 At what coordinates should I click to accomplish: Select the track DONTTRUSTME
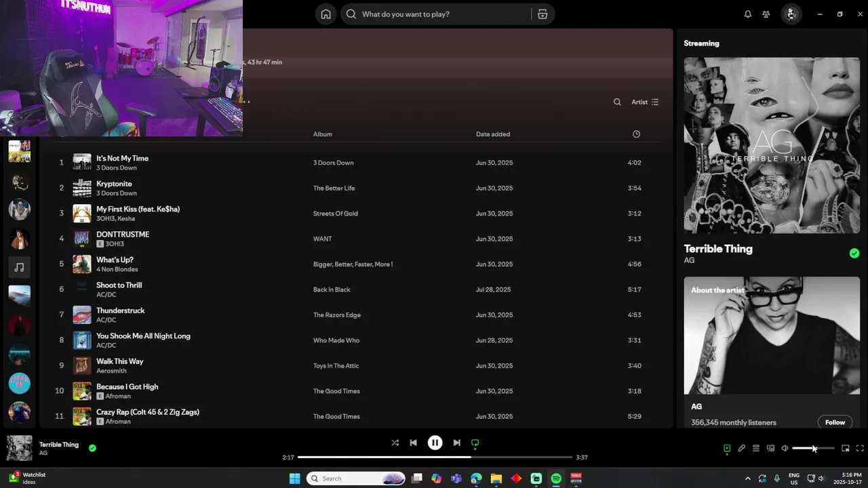(123, 235)
